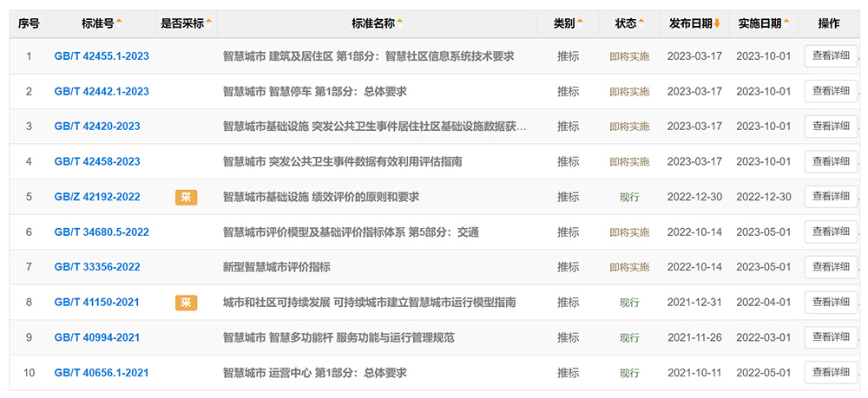Screen dimensions: 868x398
Task: Open standard GB/T 40994-2021 link
Action: click(x=97, y=338)
